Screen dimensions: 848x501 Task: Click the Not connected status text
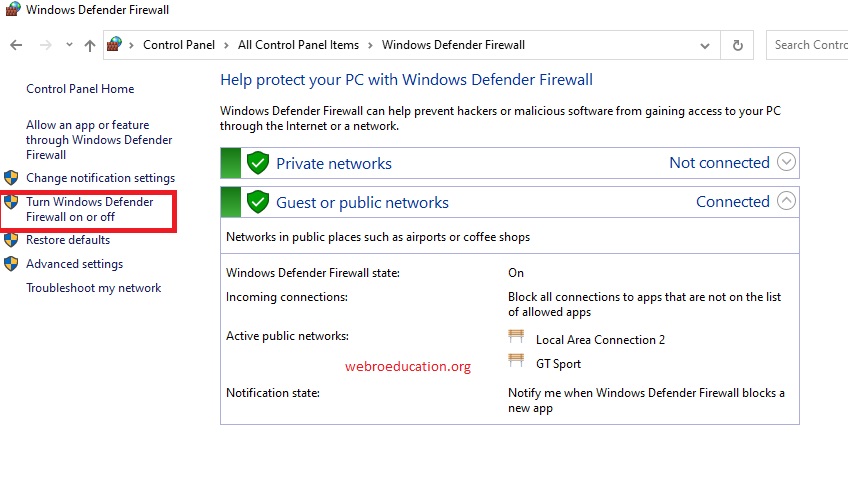point(719,162)
